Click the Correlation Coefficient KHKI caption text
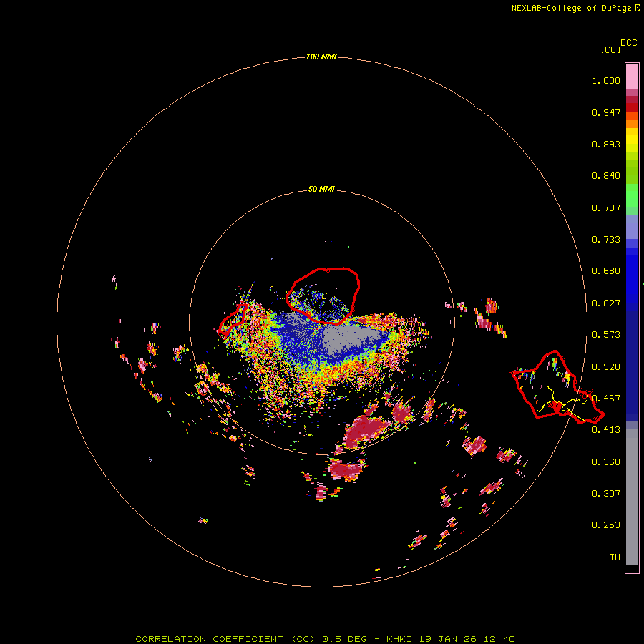The height and width of the screenshot is (644, 644). pyautogui.click(x=325, y=639)
